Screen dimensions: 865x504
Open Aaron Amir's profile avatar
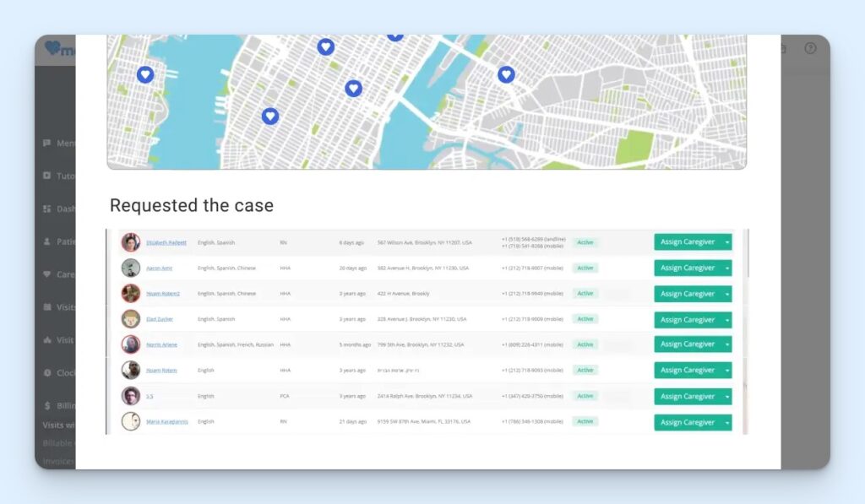click(x=131, y=268)
